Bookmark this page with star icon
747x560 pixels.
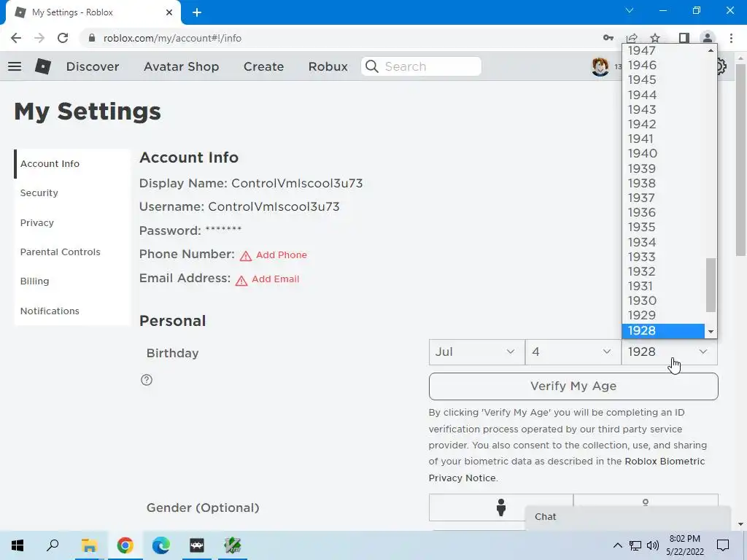click(x=655, y=38)
